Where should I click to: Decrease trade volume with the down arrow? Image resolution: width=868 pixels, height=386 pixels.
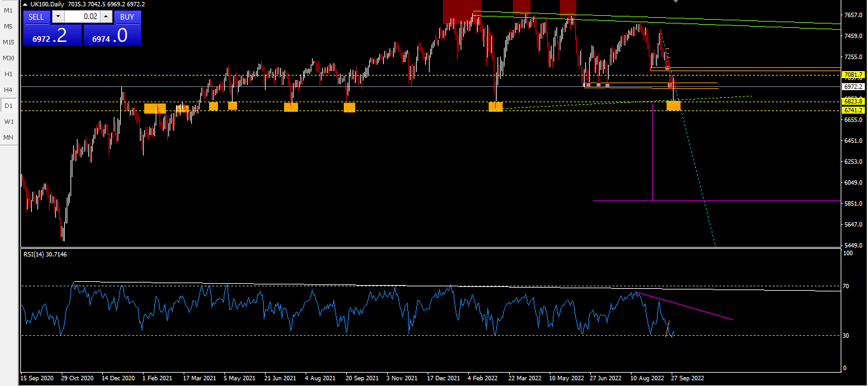[58, 17]
